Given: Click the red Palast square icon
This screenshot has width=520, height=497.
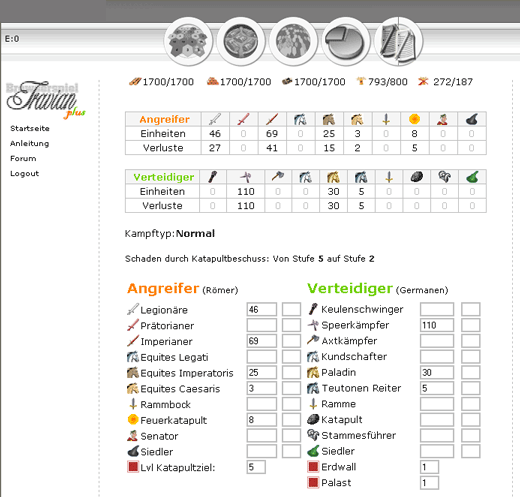Looking at the screenshot, I should point(313,482).
